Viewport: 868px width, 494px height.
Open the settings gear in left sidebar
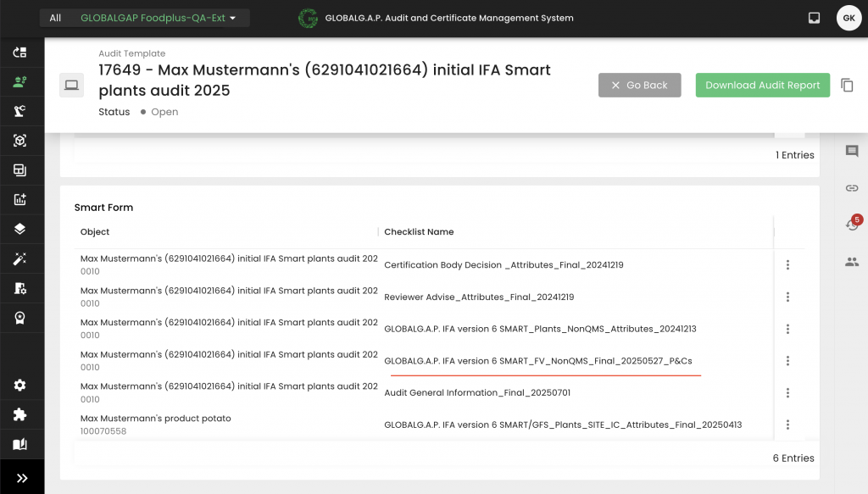[x=20, y=386]
